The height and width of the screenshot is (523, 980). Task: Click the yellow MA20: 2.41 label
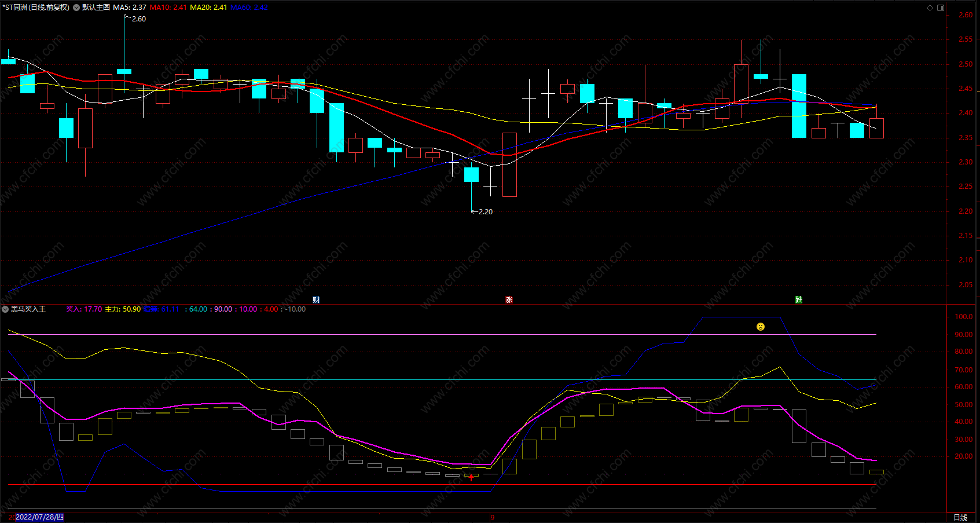(209, 8)
